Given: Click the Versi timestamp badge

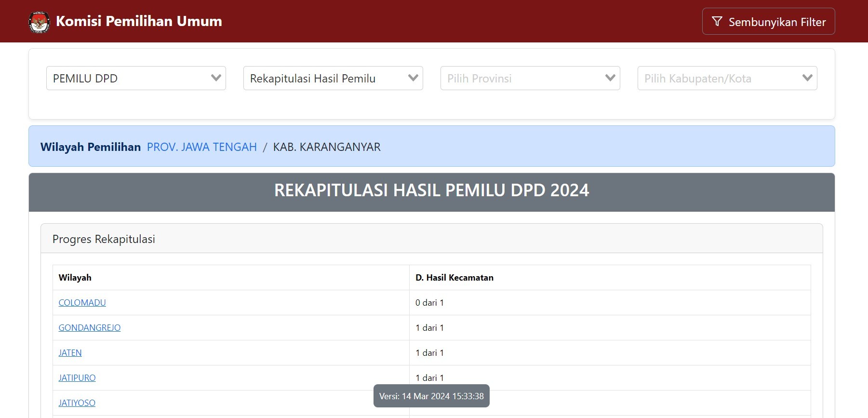Looking at the screenshot, I should [x=431, y=396].
